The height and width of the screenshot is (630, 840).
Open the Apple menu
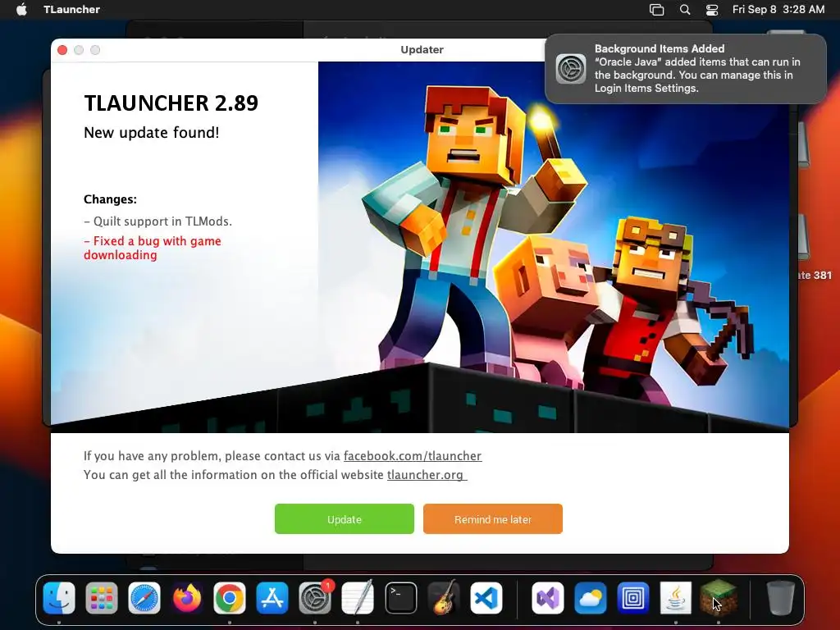[21, 9]
